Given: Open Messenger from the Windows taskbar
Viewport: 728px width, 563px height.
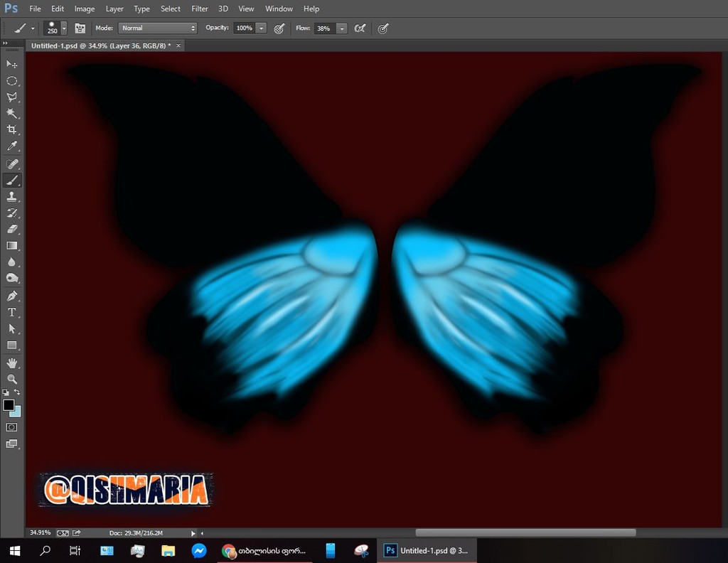Looking at the screenshot, I should (199, 551).
